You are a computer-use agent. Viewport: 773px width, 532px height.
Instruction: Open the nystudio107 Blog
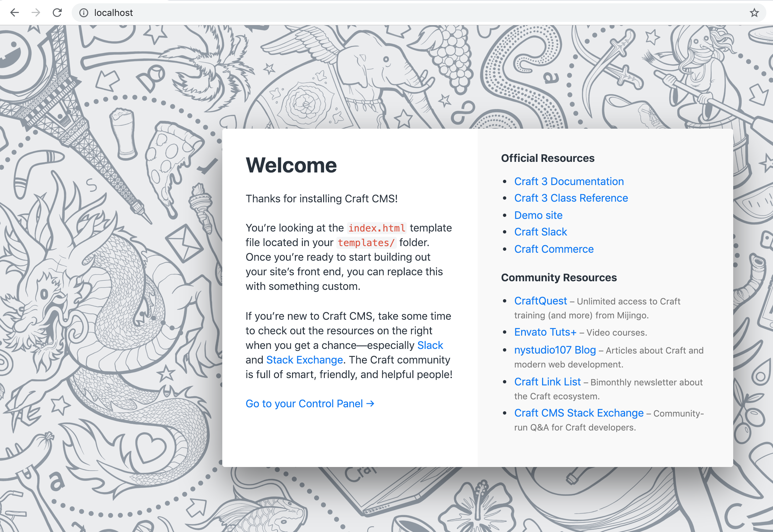[555, 350]
